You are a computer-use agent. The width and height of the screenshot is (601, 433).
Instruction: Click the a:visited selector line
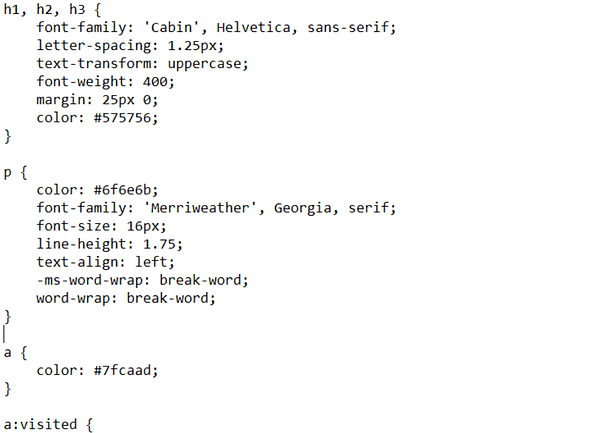click(x=47, y=425)
